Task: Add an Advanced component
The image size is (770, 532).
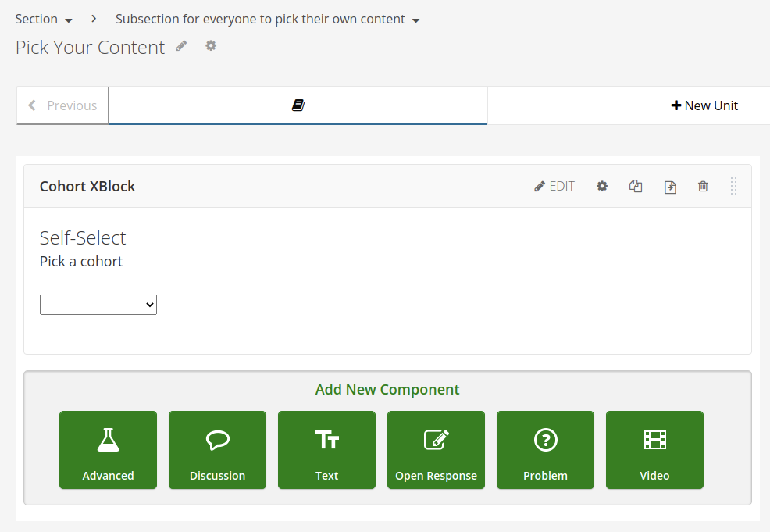Action: click(x=108, y=450)
